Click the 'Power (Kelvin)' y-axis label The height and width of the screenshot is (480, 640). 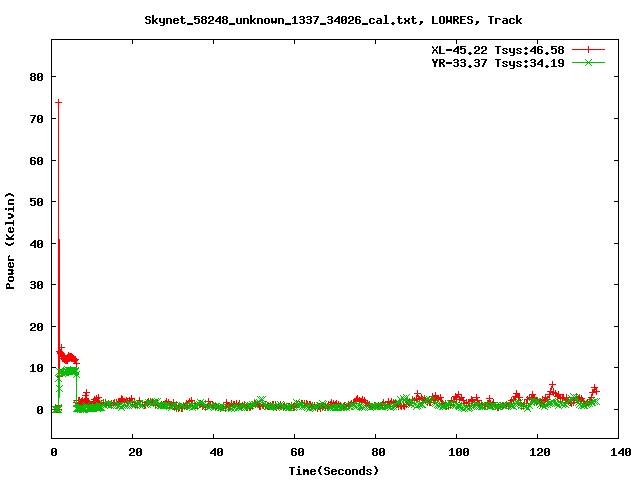point(10,241)
